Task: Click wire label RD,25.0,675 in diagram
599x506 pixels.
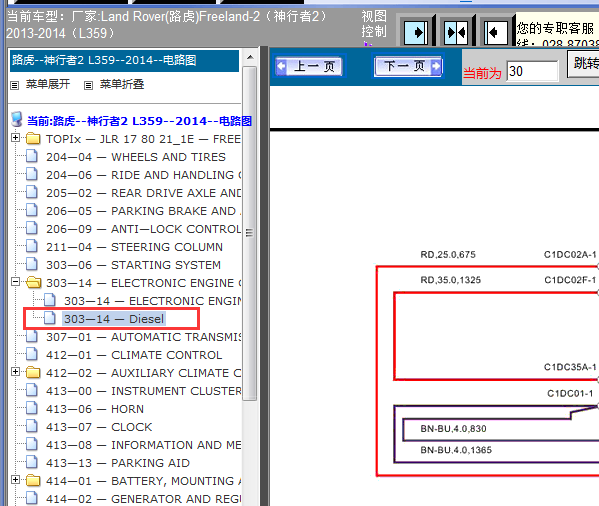Action: 448,254
